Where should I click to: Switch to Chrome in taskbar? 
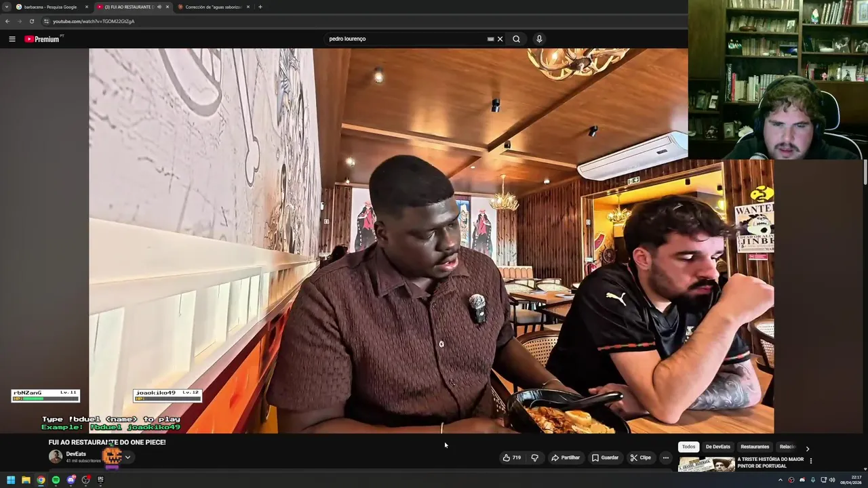tap(41, 480)
